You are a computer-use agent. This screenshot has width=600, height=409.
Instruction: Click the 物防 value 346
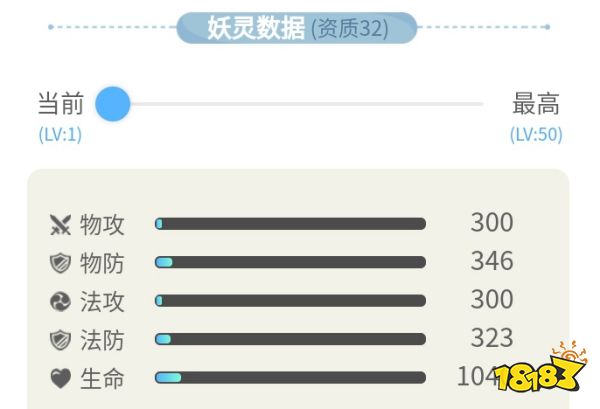[492, 261]
